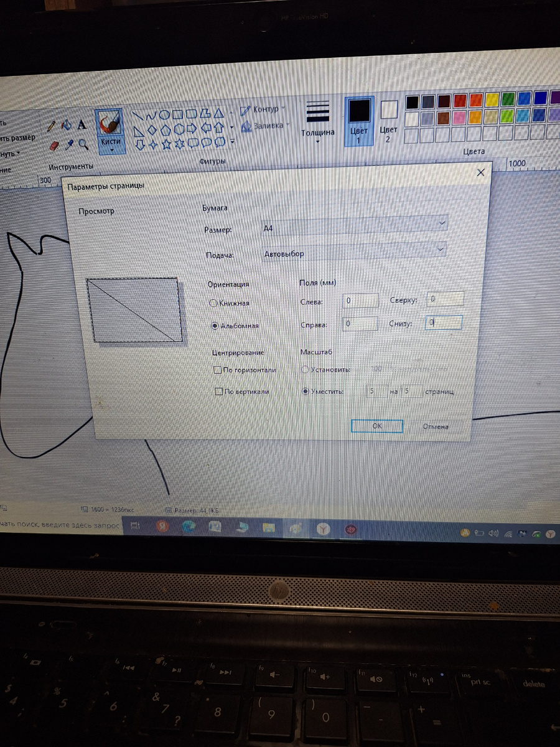Select Уместить fit-to-pages radio button

(306, 392)
